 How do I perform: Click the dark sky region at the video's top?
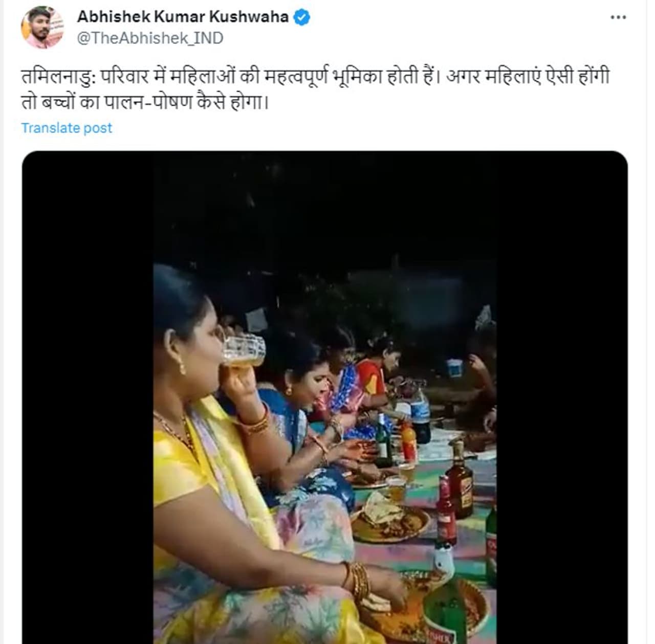[324, 205]
